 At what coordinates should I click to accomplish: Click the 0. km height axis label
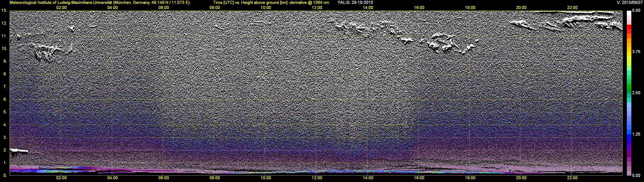(x=5, y=175)
